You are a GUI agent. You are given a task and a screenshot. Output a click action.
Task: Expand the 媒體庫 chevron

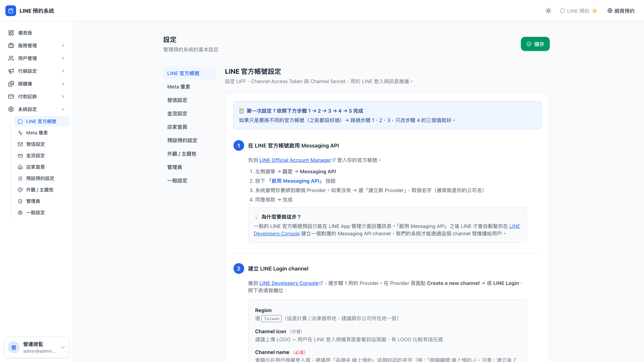tap(63, 84)
